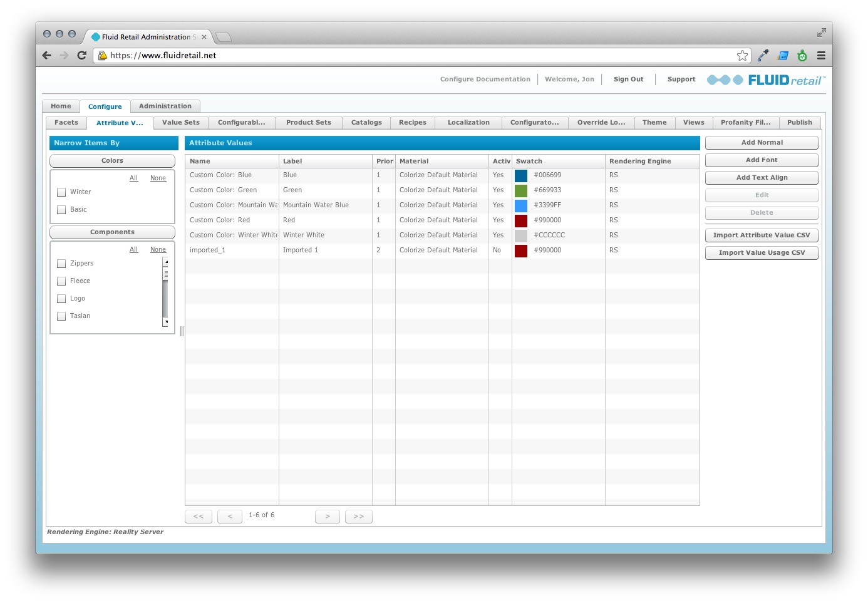868x603 pixels.
Task: Click the bookmark star in the address bar
Action: (742, 55)
